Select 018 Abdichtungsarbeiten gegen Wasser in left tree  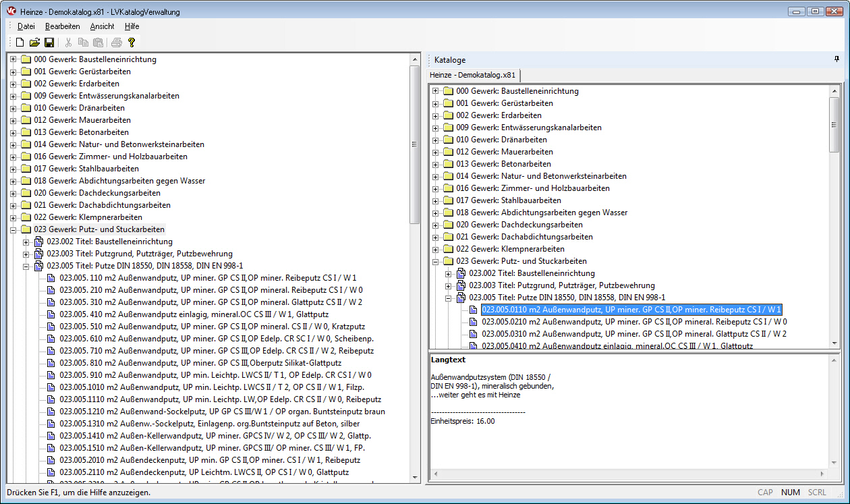point(119,181)
